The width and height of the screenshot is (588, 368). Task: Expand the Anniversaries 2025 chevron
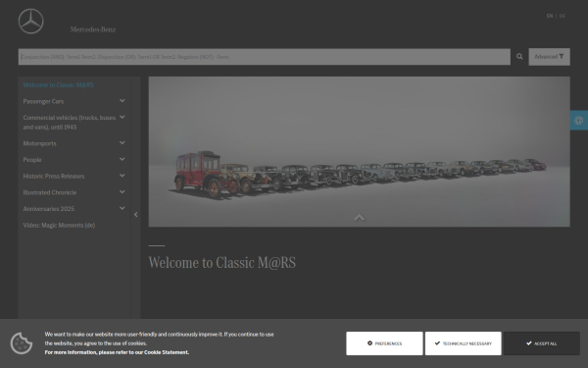click(x=122, y=208)
